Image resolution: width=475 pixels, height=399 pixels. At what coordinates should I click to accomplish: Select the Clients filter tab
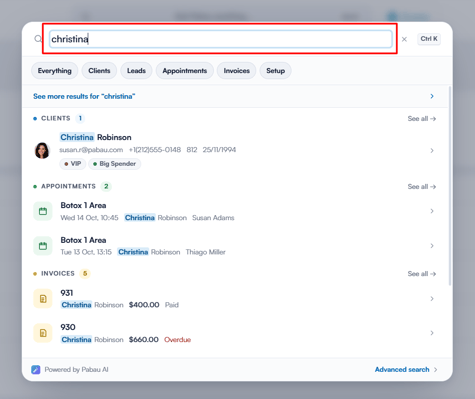point(99,71)
